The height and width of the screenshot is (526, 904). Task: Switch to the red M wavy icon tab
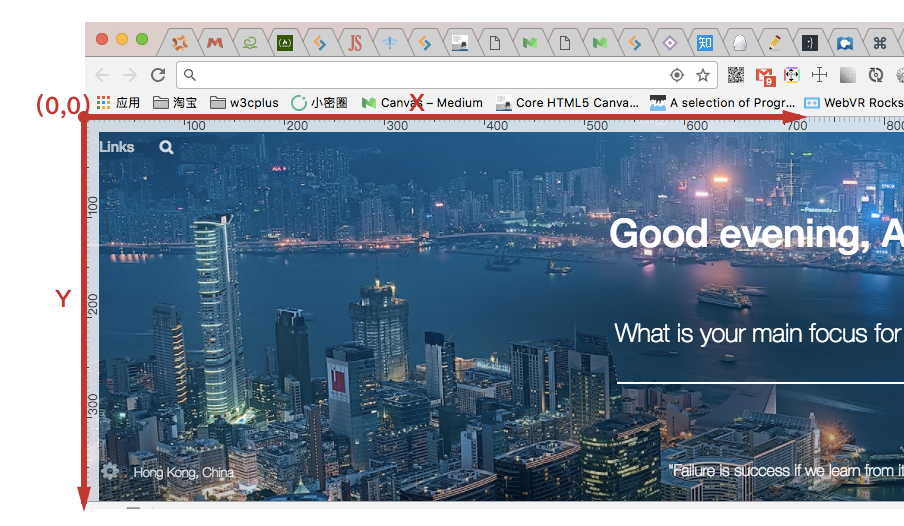pos(215,43)
